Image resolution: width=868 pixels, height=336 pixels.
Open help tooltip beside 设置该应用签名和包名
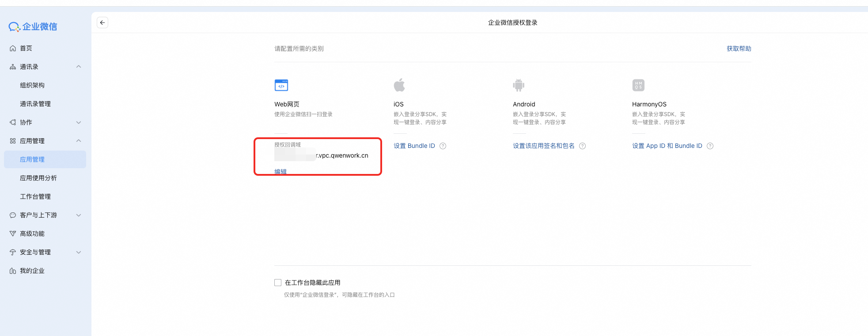coord(583,146)
